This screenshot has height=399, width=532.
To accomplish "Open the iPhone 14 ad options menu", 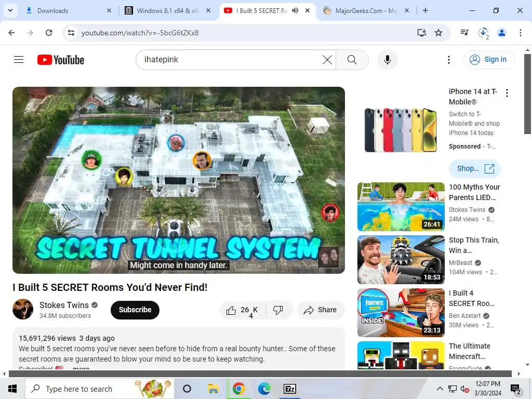I will 507,93.
